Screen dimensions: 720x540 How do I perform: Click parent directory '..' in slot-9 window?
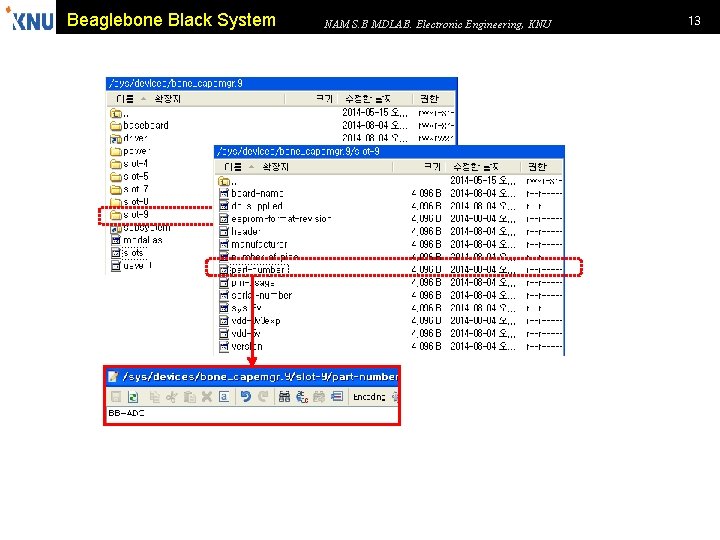pyautogui.click(x=228, y=181)
